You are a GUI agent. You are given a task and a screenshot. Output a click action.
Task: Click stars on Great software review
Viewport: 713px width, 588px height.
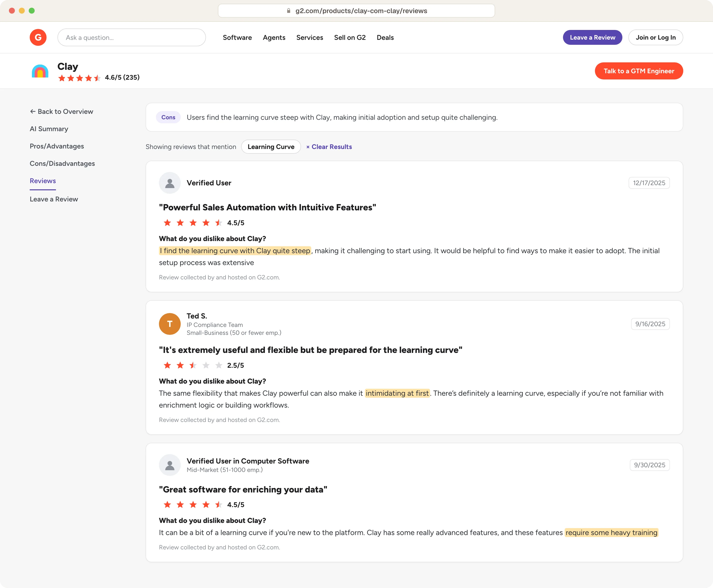coord(193,505)
